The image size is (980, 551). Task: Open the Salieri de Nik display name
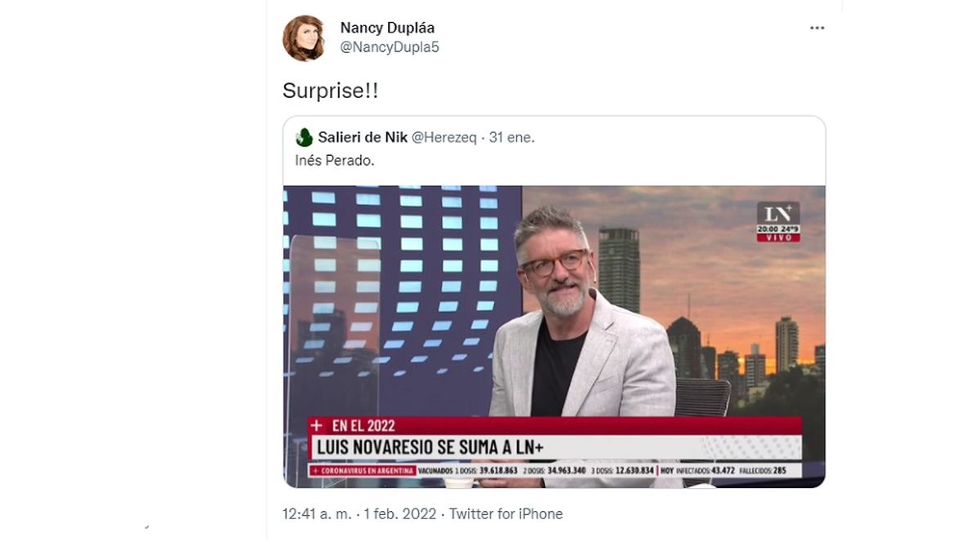click(363, 137)
